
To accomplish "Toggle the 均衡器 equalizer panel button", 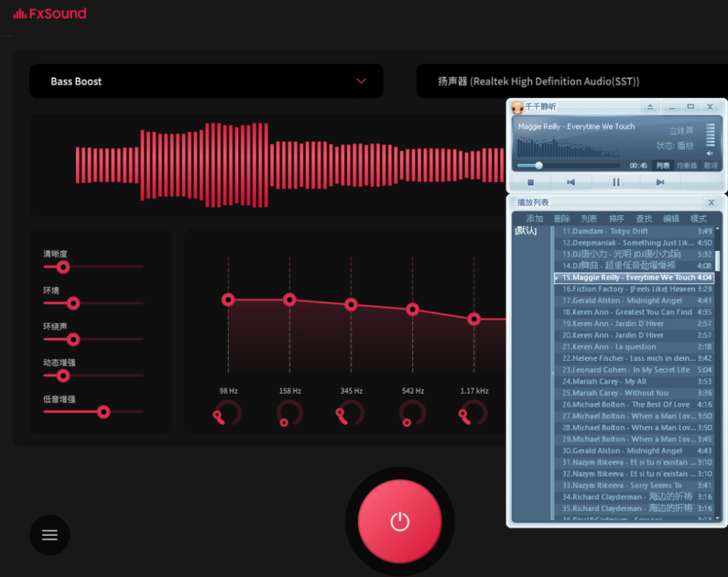I will pyautogui.click(x=686, y=166).
